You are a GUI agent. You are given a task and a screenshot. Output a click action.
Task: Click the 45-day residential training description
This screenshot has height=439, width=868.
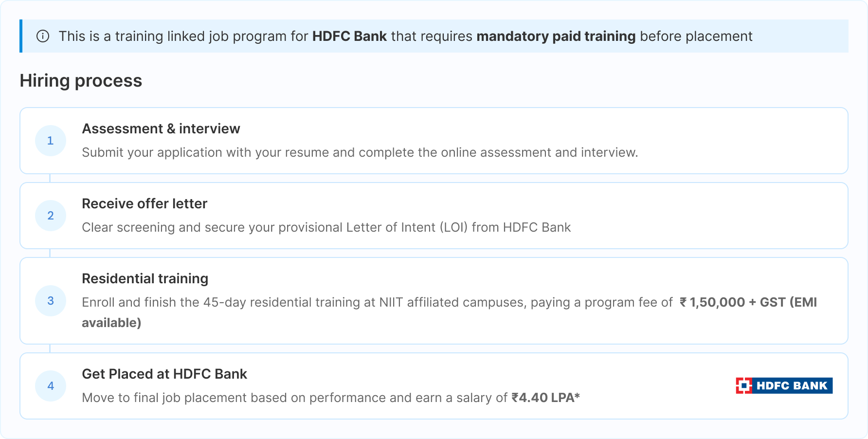pyautogui.click(x=449, y=312)
